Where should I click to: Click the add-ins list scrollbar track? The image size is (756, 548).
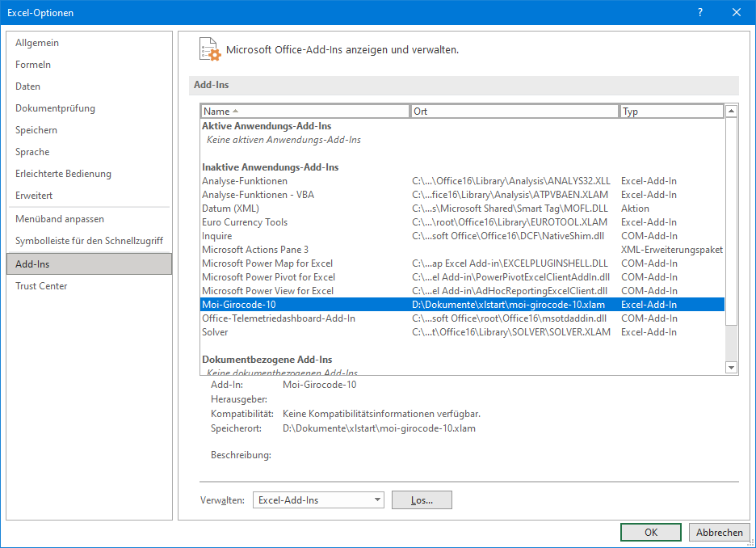tap(731, 344)
